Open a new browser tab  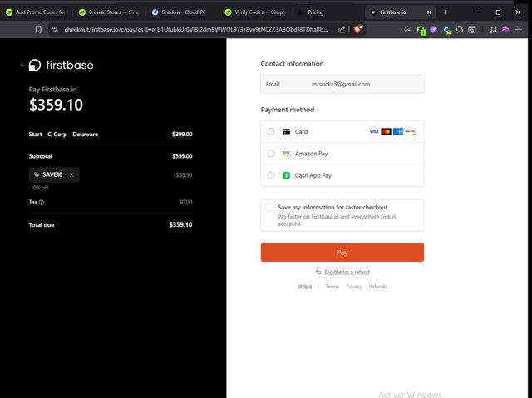click(445, 12)
